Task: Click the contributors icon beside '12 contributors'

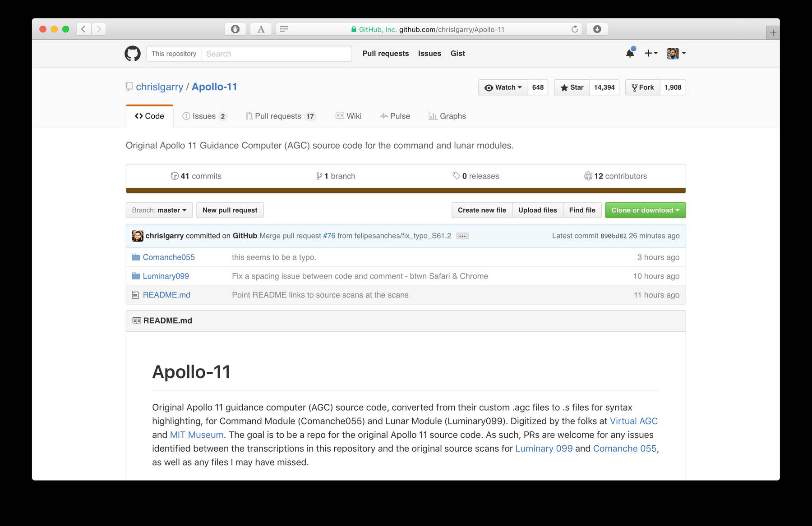Action: pos(588,176)
